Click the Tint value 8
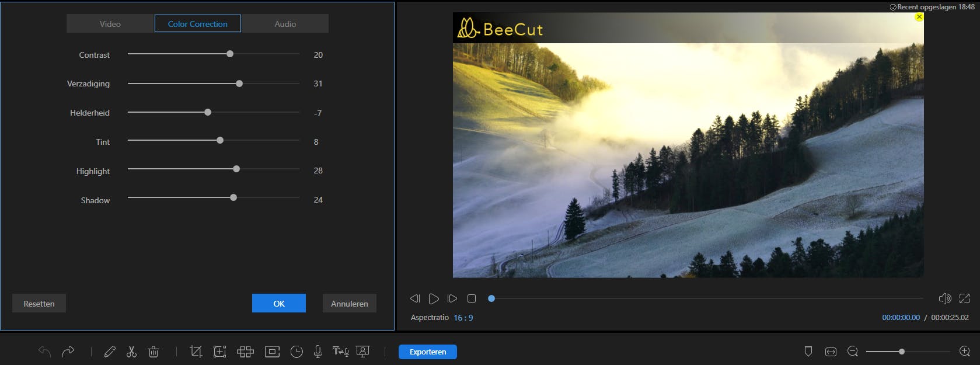This screenshot has width=980, height=365. [316, 142]
